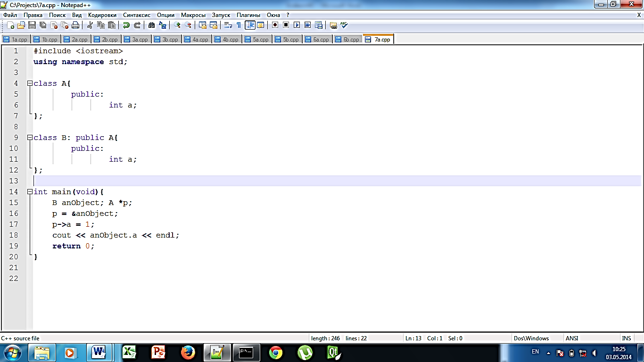Click the EN language indicator in tray
The image size is (644, 362).
point(535,352)
